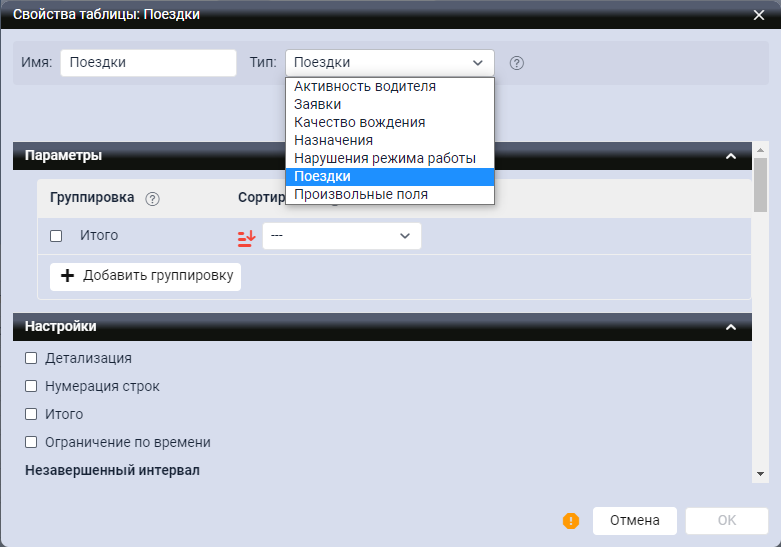Toggle the Ограничение по времени checkbox
This screenshot has height=547, width=781.
[32, 442]
